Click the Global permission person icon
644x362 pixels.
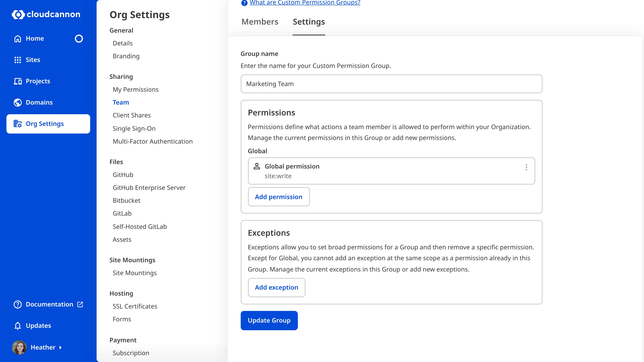pyautogui.click(x=257, y=166)
